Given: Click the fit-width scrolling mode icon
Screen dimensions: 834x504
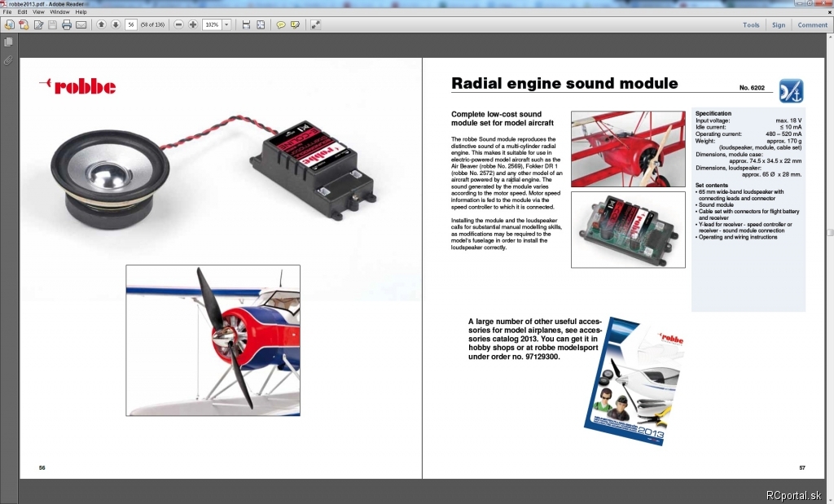Looking at the screenshot, I should click(x=246, y=24).
